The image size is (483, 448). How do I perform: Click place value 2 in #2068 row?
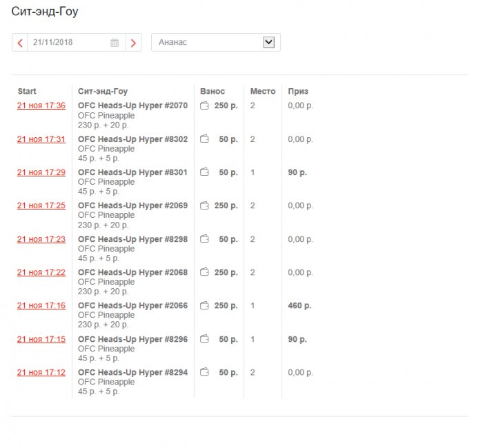(253, 272)
